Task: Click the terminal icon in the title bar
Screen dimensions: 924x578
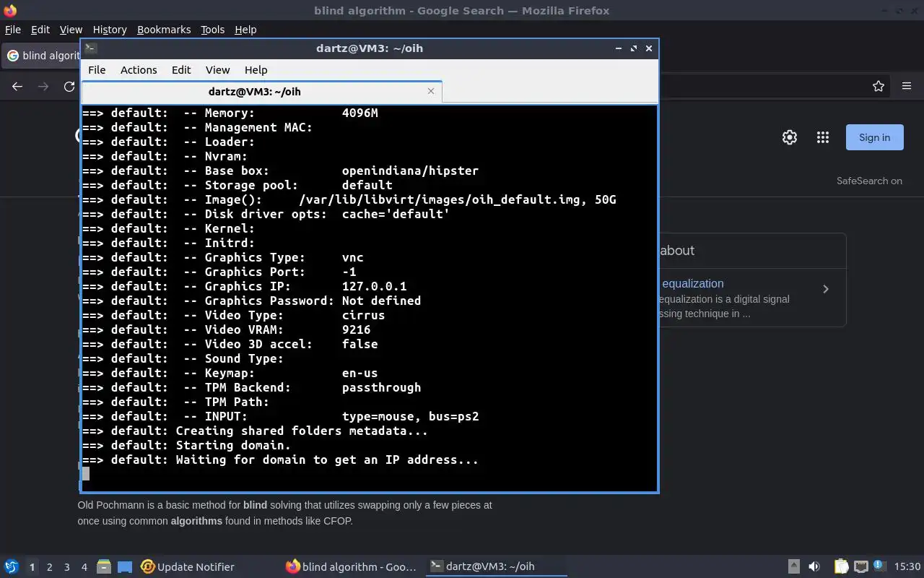Action: pos(90,48)
